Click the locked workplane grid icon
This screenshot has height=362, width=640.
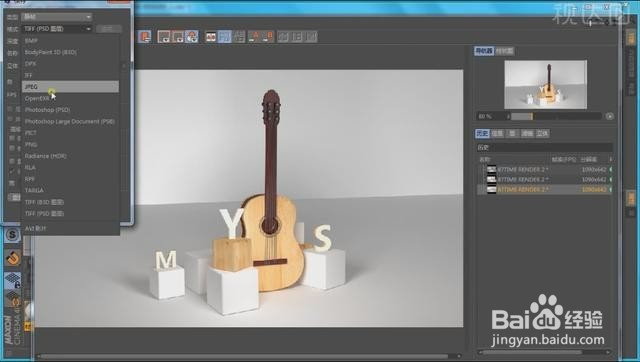coord(13,281)
